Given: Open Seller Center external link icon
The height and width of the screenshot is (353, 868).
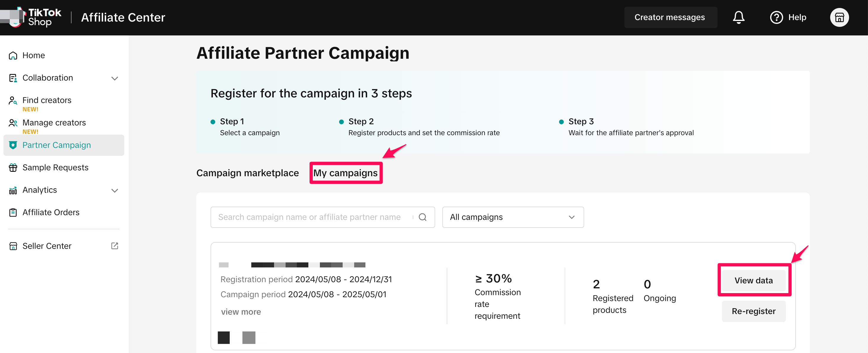Looking at the screenshot, I should (115, 246).
